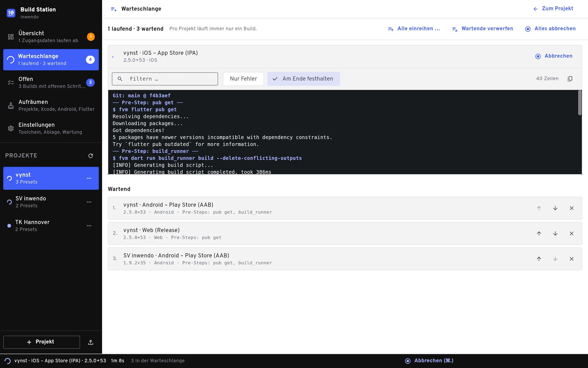
Task: Move vynst Web Release build down
Action: 555,233
